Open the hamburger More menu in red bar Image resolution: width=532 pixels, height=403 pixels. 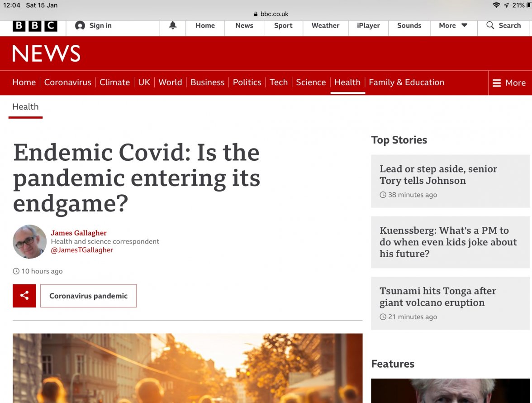pyautogui.click(x=509, y=83)
